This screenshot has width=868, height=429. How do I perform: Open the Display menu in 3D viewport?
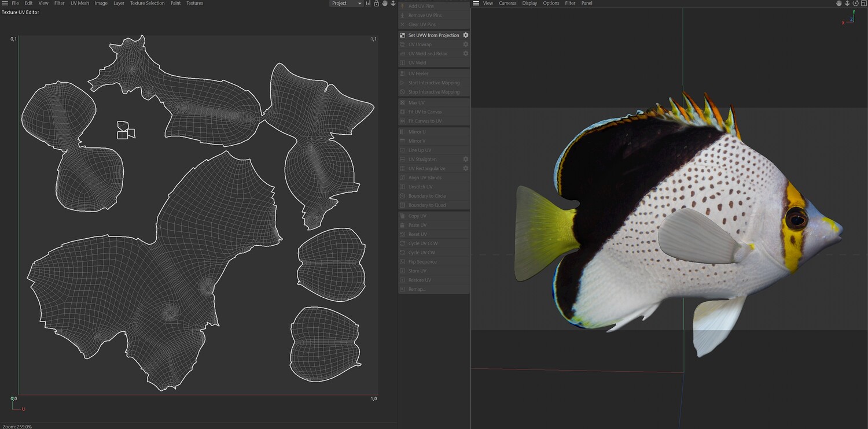click(529, 3)
